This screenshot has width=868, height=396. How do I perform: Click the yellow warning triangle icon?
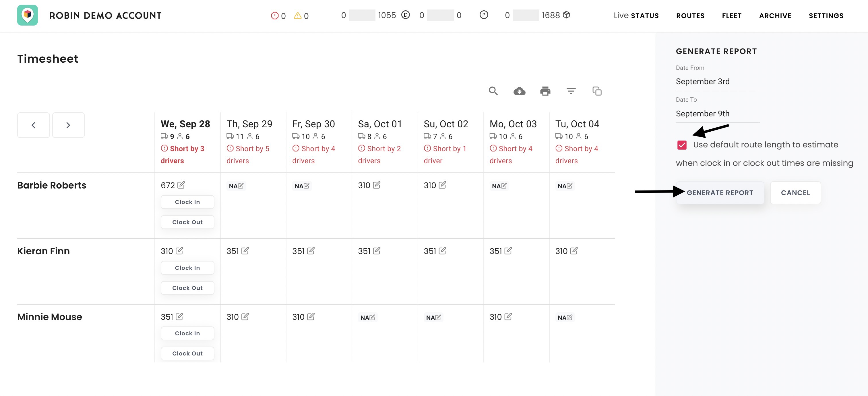coord(298,16)
